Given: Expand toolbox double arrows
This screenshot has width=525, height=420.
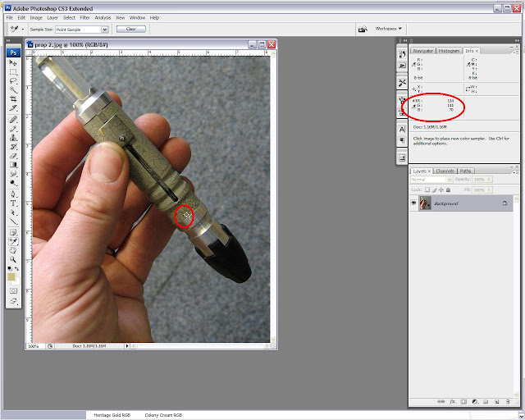Looking at the screenshot, I should click(8, 40).
